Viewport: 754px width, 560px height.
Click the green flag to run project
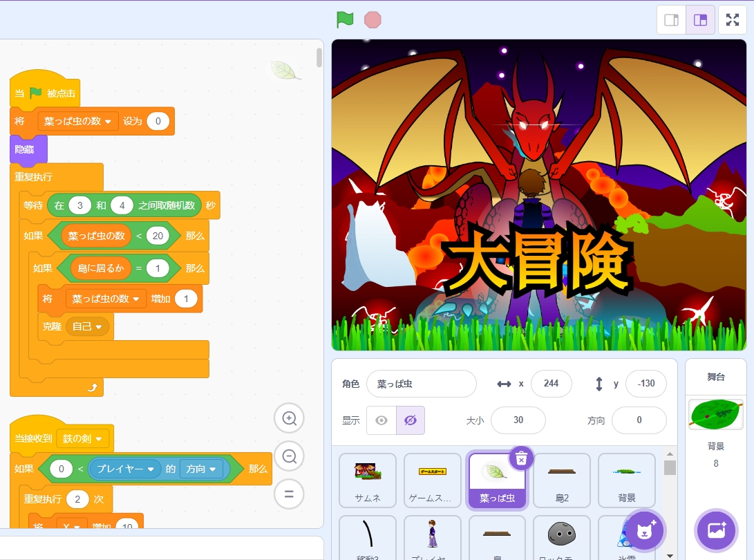(x=345, y=20)
